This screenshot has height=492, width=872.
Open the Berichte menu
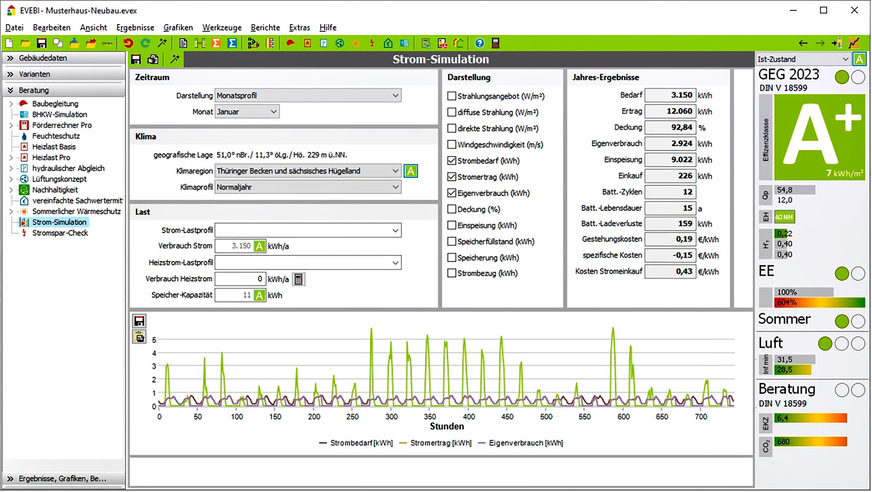click(x=265, y=27)
